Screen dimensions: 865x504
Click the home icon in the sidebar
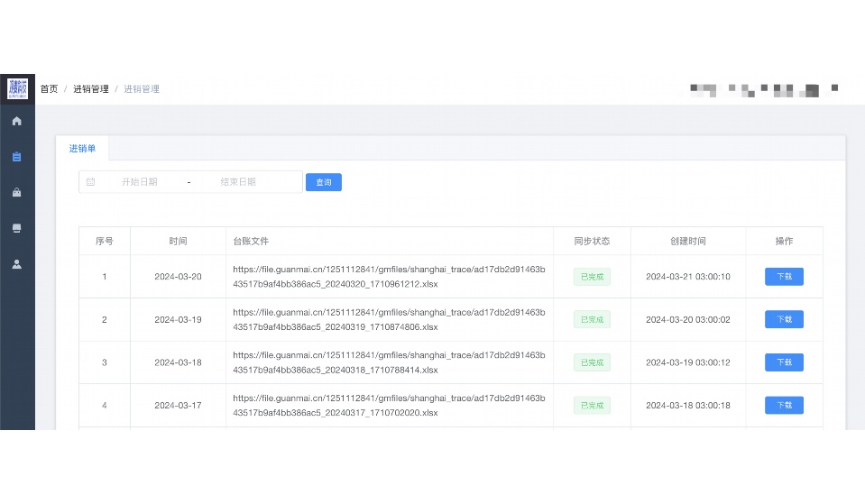click(16, 121)
